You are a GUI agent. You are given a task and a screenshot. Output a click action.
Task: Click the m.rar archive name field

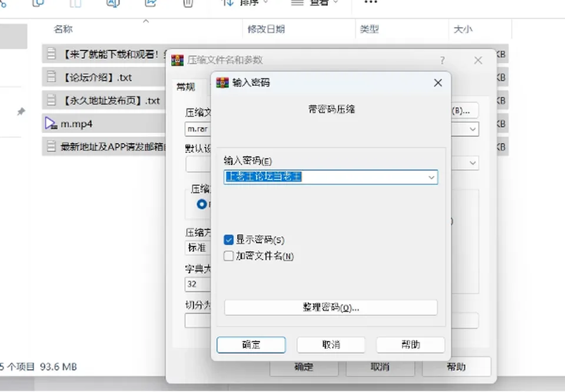tap(198, 129)
